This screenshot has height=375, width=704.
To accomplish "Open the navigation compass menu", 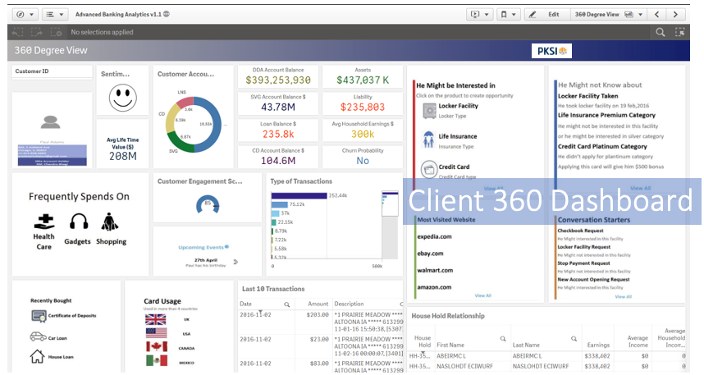I will (25, 14).
